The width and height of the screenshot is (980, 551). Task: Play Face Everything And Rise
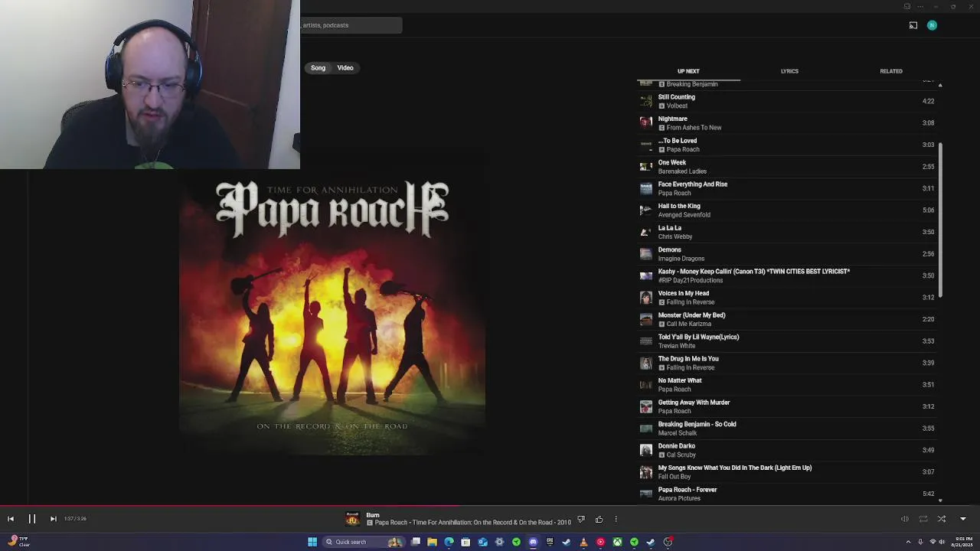tap(787, 188)
